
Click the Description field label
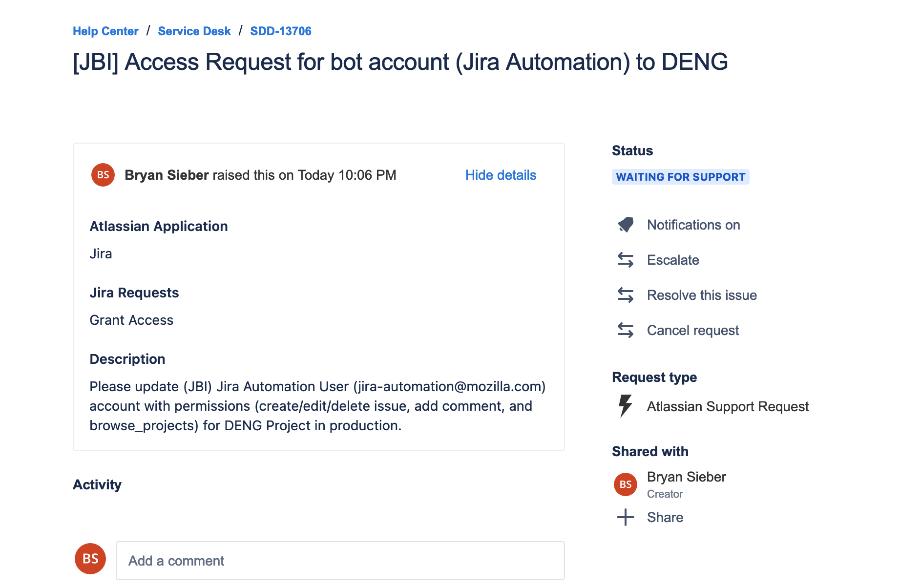pyautogui.click(x=127, y=359)
